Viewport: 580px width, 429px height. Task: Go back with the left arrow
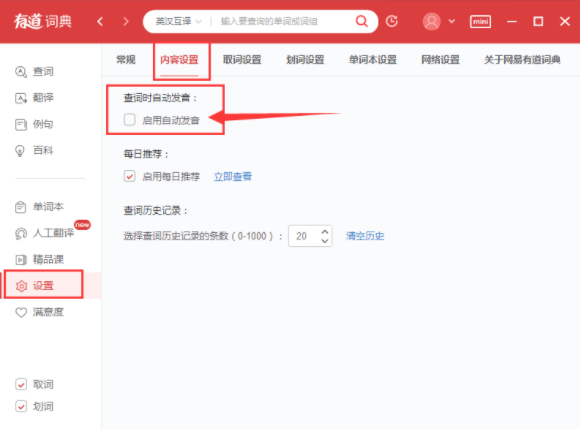pyautogui.click(x=100, y=21)
